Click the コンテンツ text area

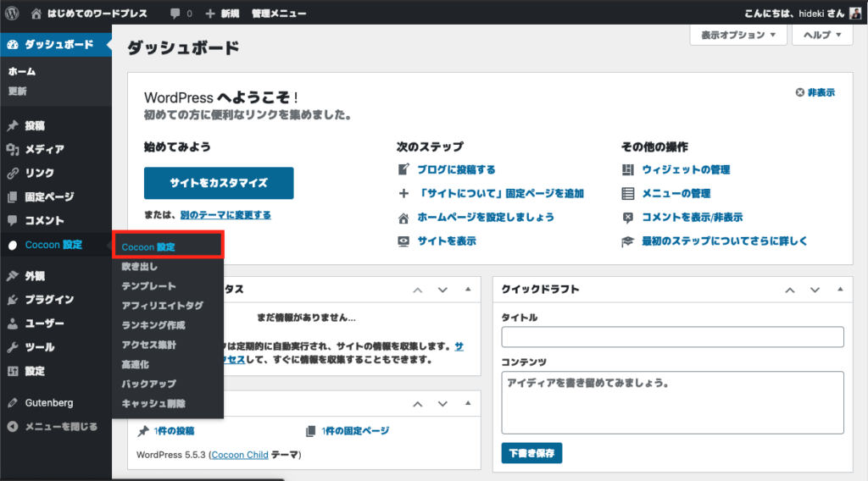[672, 402]
